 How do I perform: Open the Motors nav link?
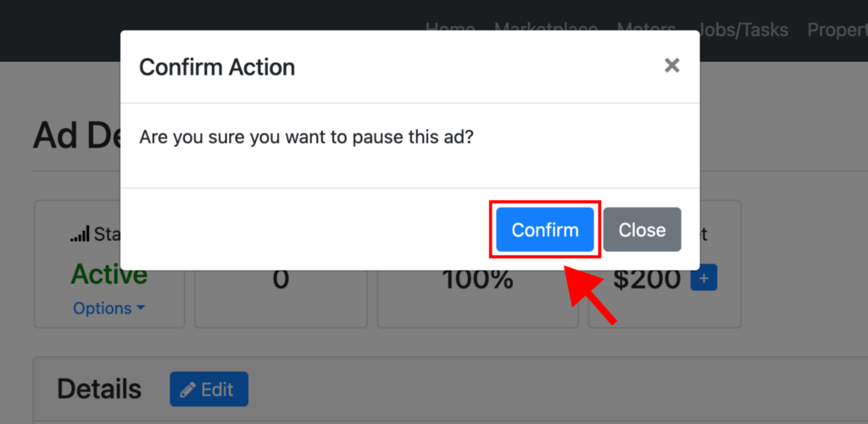click(647, 30)
